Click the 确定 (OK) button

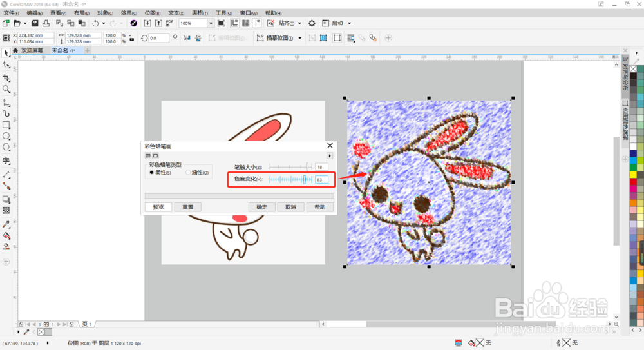pos(261,207)
